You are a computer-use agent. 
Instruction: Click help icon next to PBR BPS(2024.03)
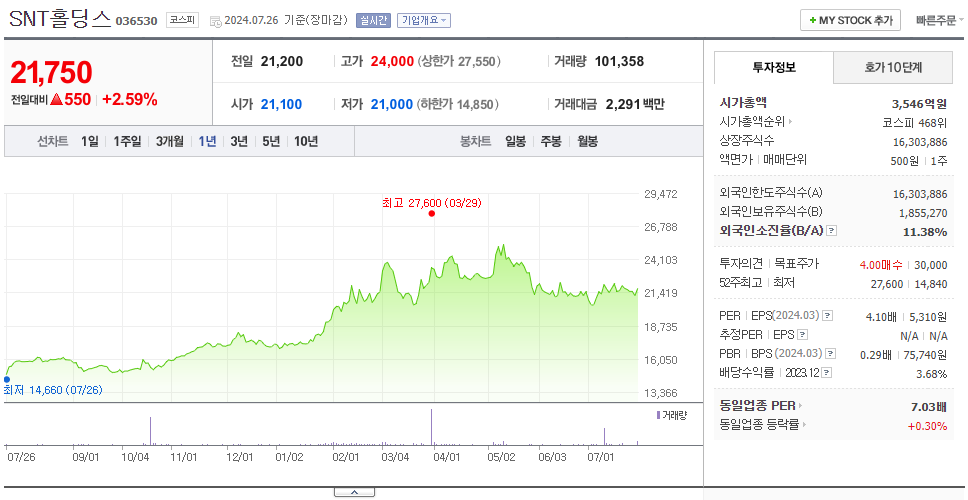pyautogui.click(x=831, y=354)
